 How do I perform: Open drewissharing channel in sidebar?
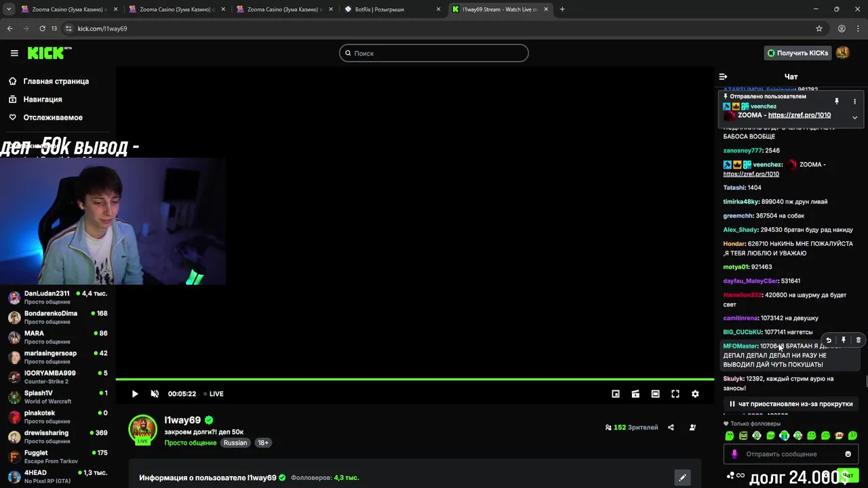click(x=58, y=436)
